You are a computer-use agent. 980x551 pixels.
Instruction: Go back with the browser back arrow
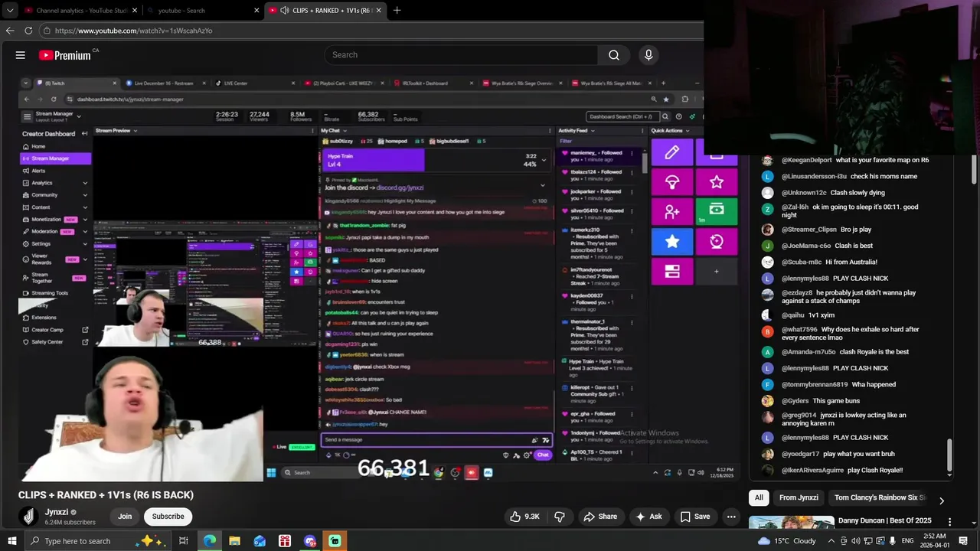[10, 31]
